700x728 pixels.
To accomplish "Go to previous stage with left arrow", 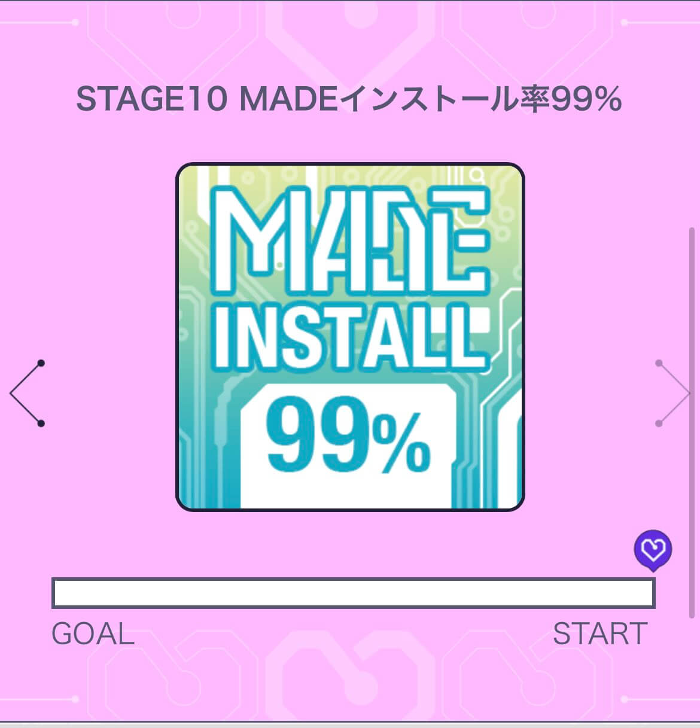I will (27, 393).
